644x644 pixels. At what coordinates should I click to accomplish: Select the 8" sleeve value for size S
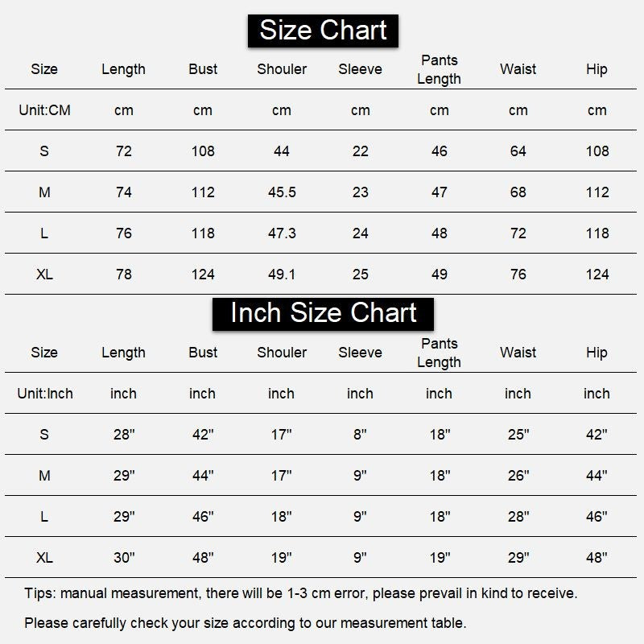click(360, 434)
